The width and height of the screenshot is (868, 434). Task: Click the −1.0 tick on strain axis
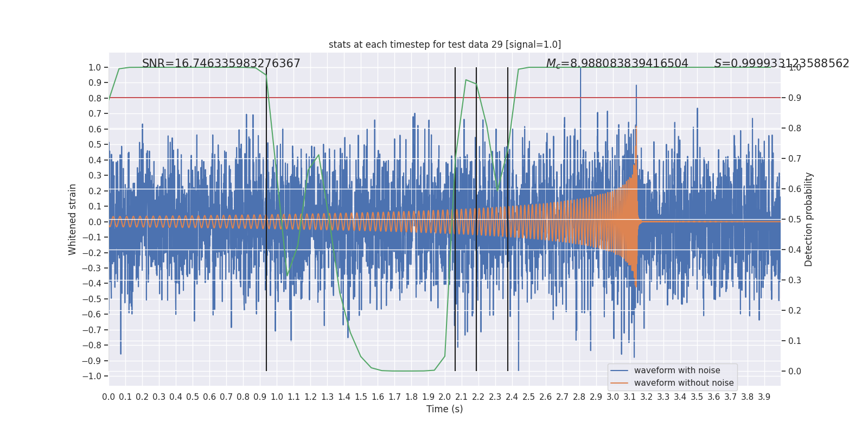point(95,376)
